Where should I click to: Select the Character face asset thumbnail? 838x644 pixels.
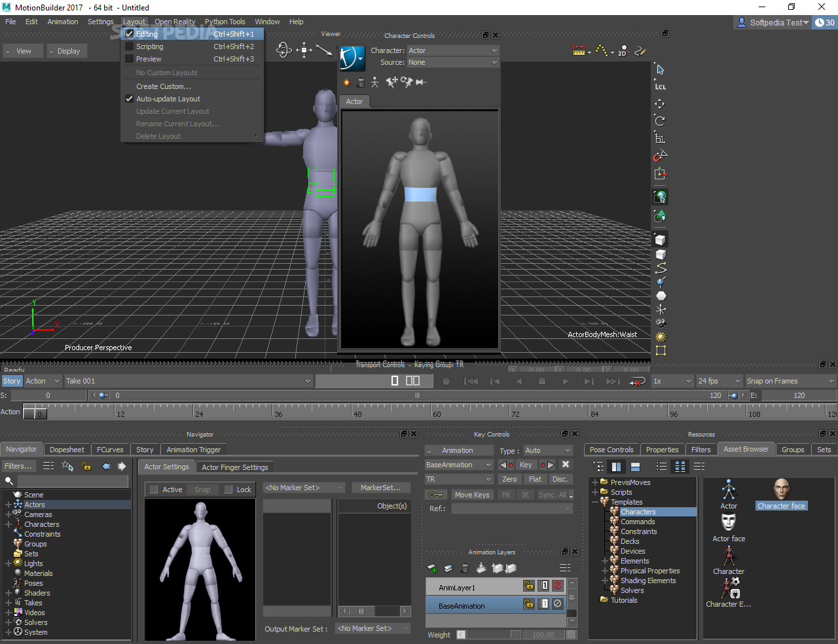coord(781,494)
